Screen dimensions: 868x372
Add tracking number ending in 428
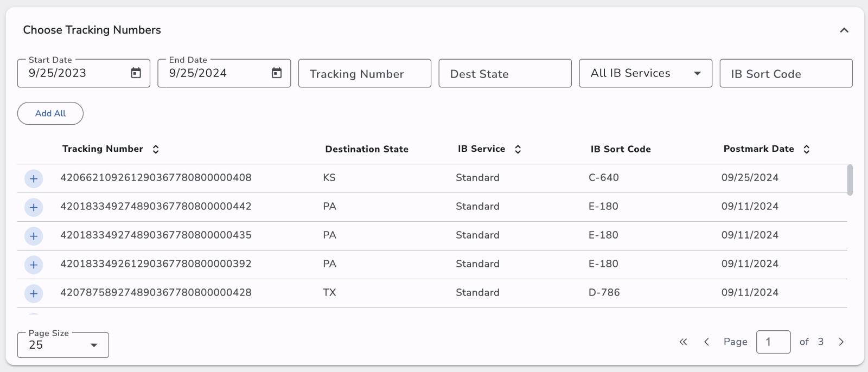[x=34, y=293]
